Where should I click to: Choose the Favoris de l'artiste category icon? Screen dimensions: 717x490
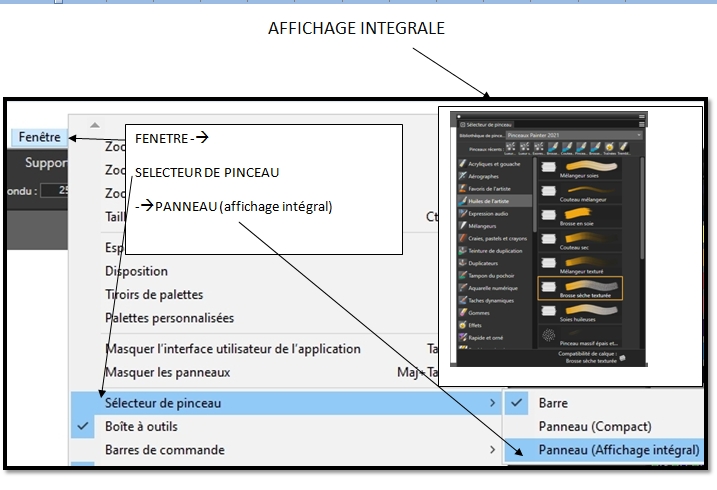coord(463,188)
